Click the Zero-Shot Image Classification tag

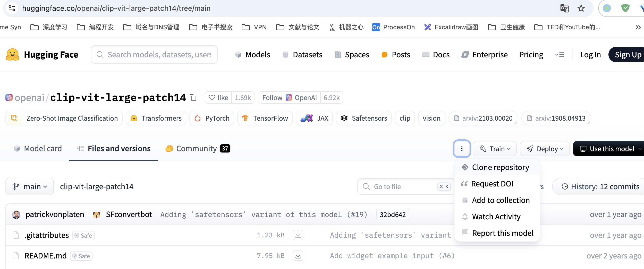pos(64,118)
